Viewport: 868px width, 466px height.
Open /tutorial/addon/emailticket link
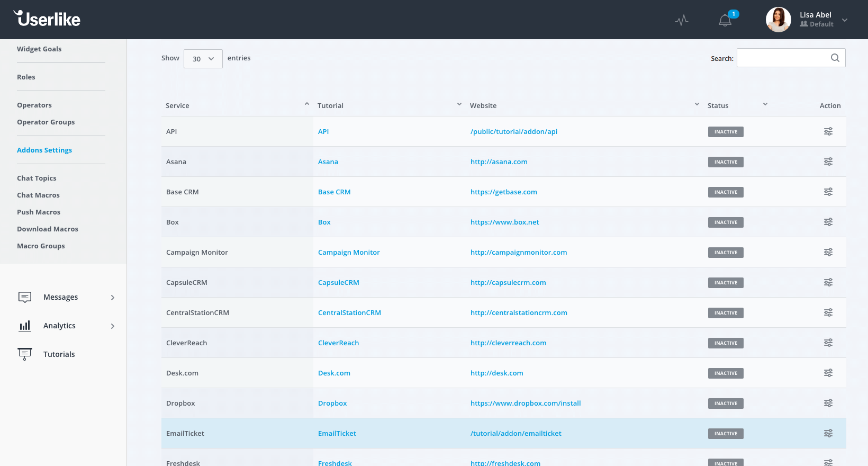pyautogui.click(x=516, y=433)
